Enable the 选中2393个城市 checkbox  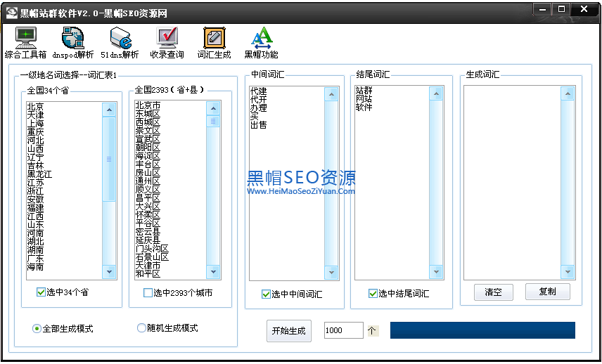tap(148, 293)
